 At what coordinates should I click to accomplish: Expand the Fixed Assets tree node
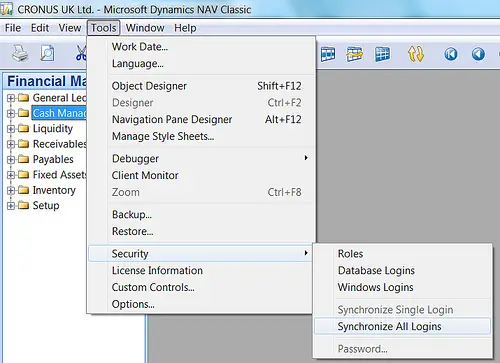coord(11,175)
